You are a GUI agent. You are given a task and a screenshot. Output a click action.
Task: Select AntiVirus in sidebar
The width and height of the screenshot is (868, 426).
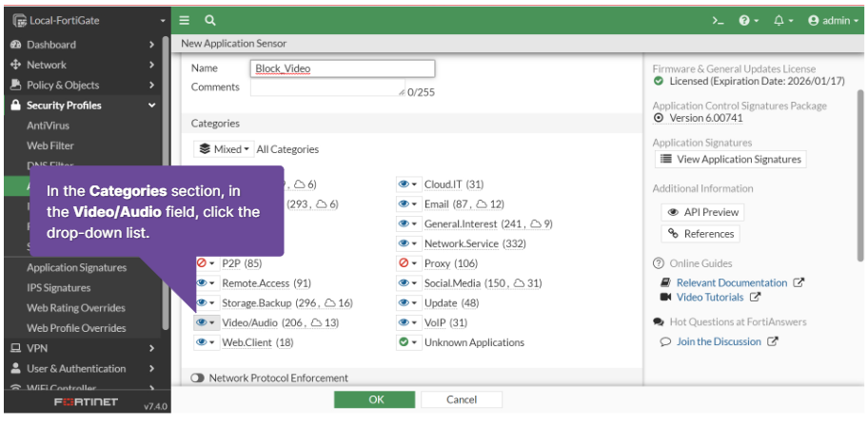(49, 126)
